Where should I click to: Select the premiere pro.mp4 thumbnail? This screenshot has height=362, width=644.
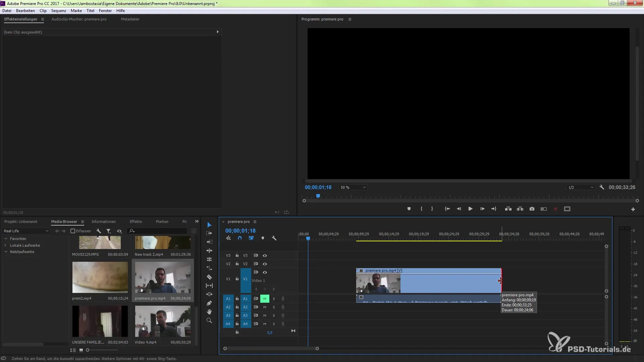pyautogui.click(x=163, y=278)
